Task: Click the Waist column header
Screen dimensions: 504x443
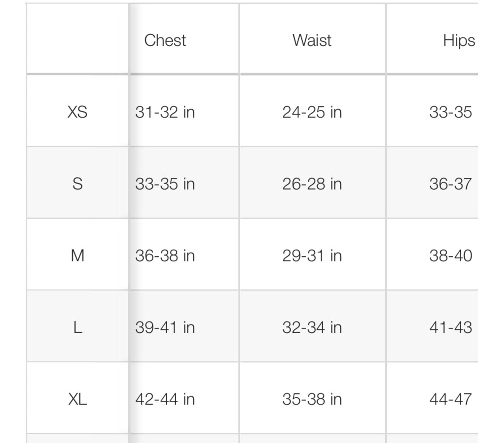Action: [312, 40]
